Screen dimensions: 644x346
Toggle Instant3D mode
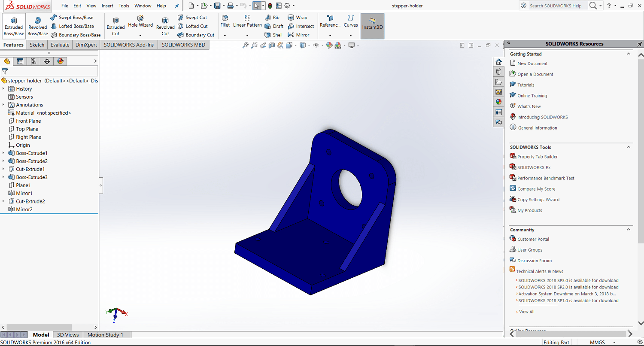click(x=372, y=26)
